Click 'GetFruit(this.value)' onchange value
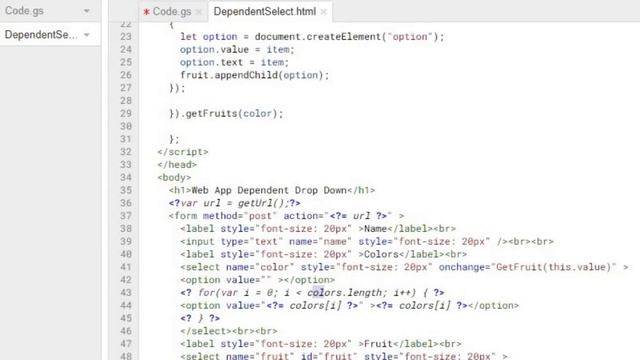This screenshot has width=640, height=360. click(x=553, y=267)
